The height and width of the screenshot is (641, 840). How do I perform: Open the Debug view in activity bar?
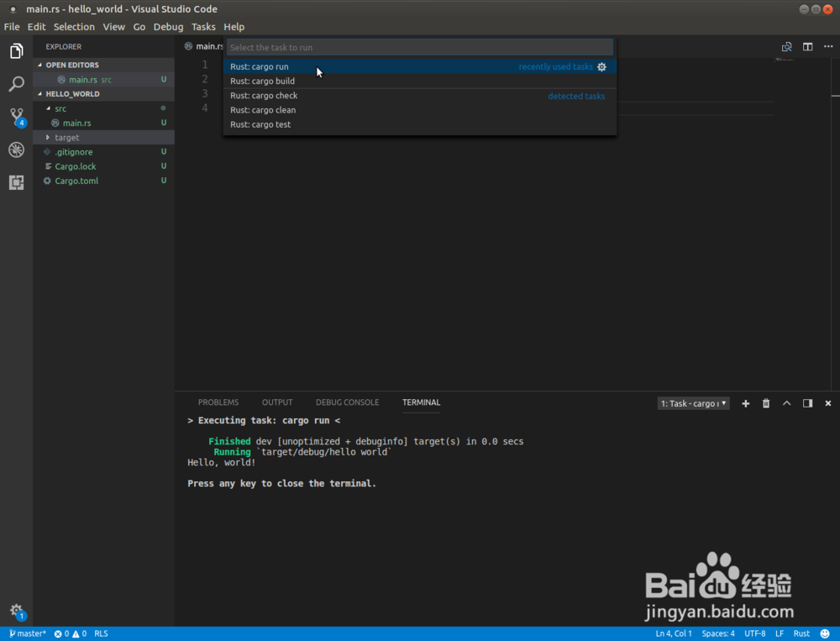point(17,150)
